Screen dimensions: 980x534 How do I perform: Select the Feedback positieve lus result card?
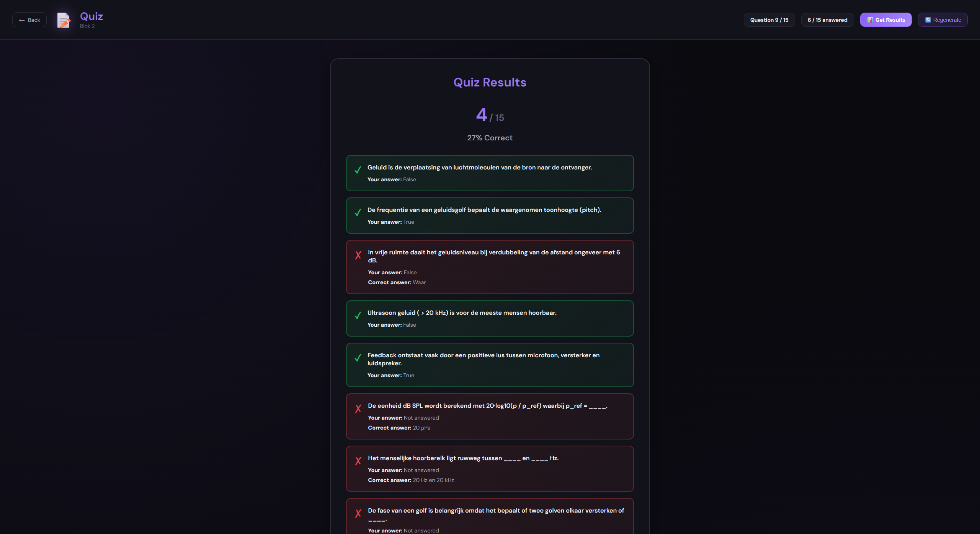click(x=490, y=365)
